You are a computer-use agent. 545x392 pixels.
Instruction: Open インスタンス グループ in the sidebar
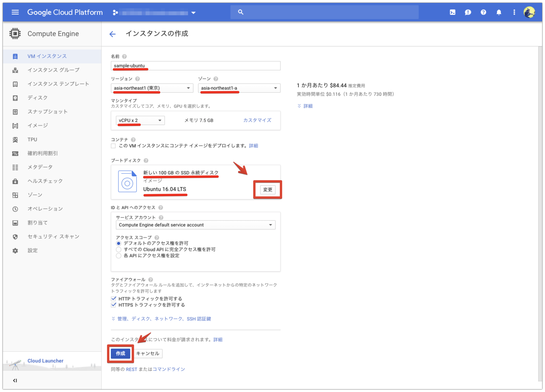coord(52,70)
